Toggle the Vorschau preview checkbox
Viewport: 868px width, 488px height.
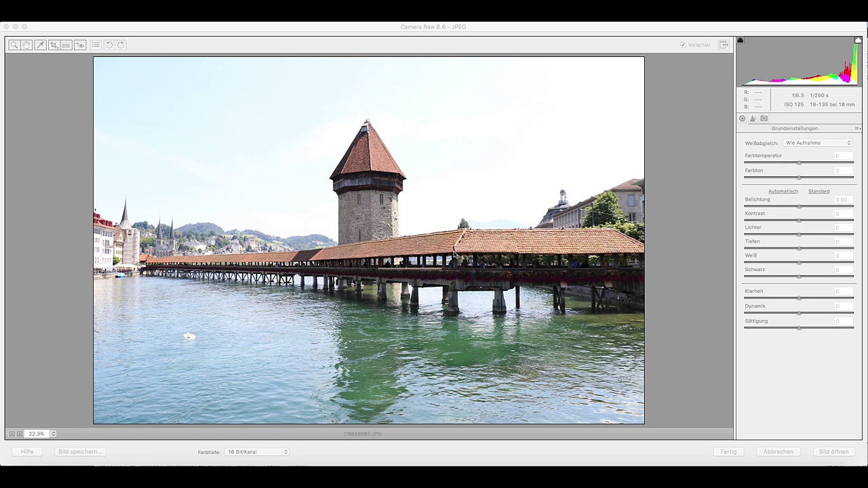tap(683, 45)
